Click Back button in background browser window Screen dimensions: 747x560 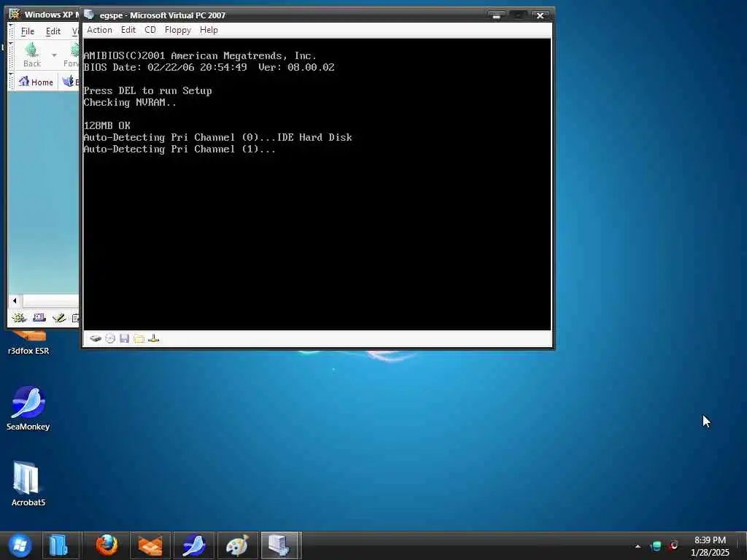[32, 55]
